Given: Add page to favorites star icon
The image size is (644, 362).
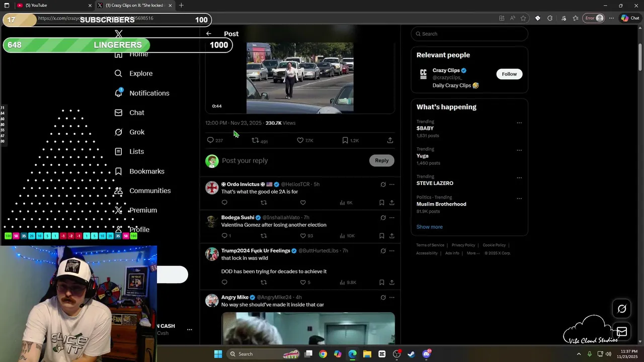Looking at the screenshot, I should point(523,18).
